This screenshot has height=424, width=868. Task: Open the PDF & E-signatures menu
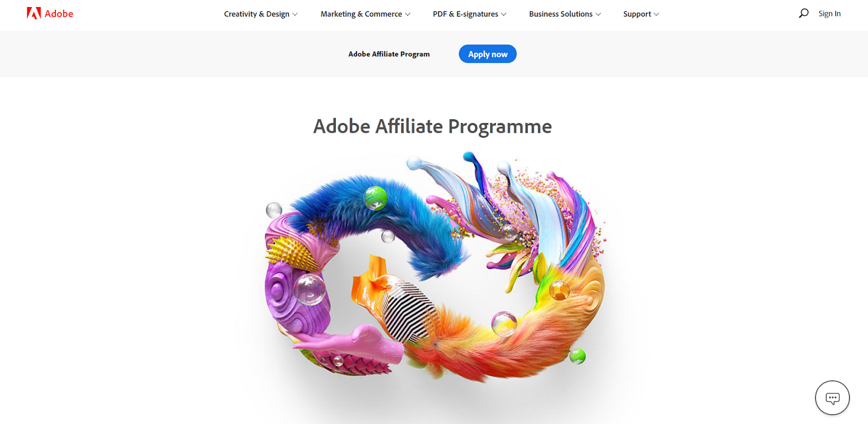[x=470, y=14]
